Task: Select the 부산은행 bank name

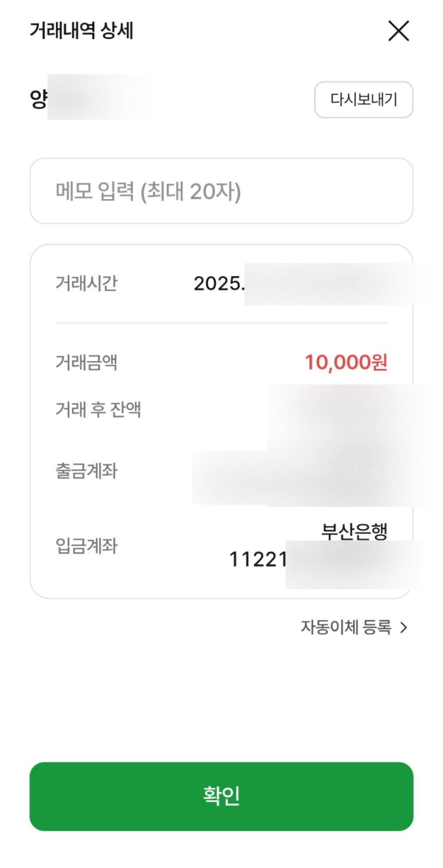Action: click(354, 531)
